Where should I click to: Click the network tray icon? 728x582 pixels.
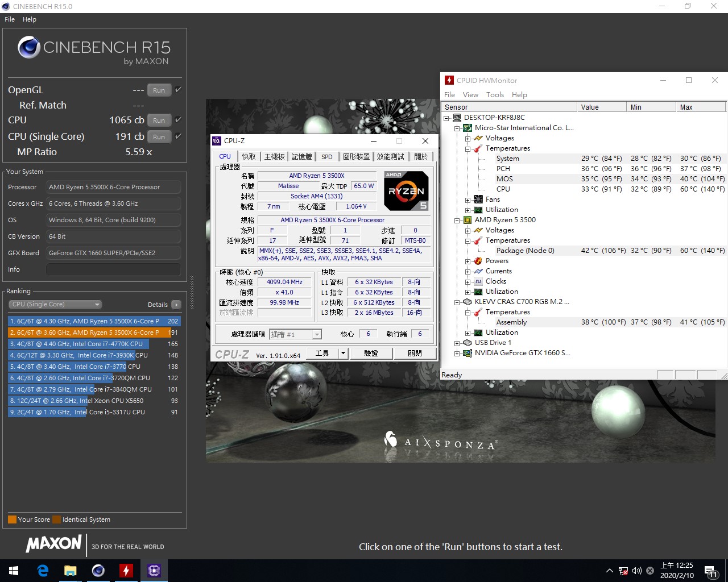tap(623, 571)
